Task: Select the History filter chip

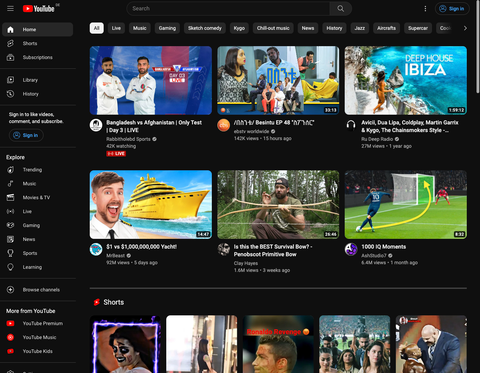Action: coord(334,28)
